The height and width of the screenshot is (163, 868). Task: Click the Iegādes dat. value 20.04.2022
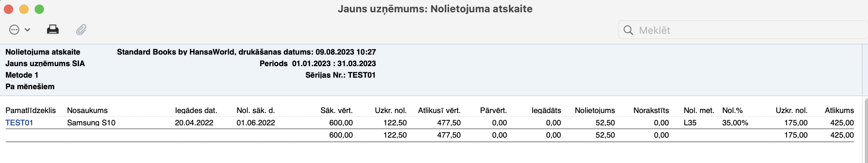pyautogui.click(x=194, y=123)
